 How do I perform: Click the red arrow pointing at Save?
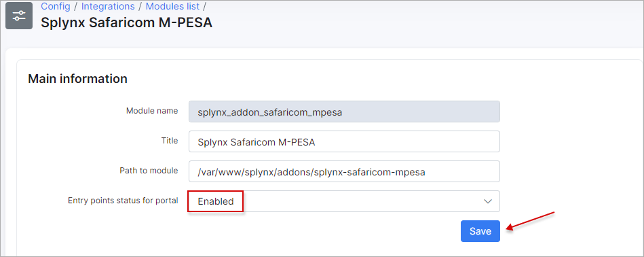(531, 221)
